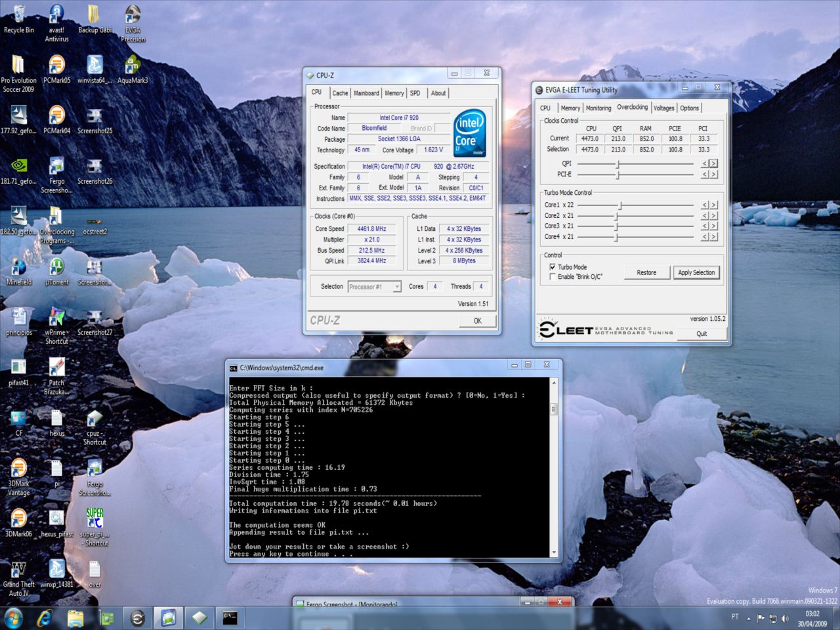Open the CPU-Z Memory tab
Screen dimensions: 840x630
(394, 93)
